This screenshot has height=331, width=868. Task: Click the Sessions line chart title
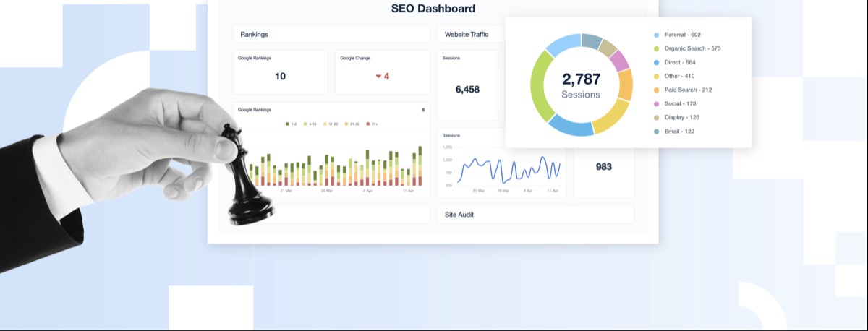tap(451, 135)
